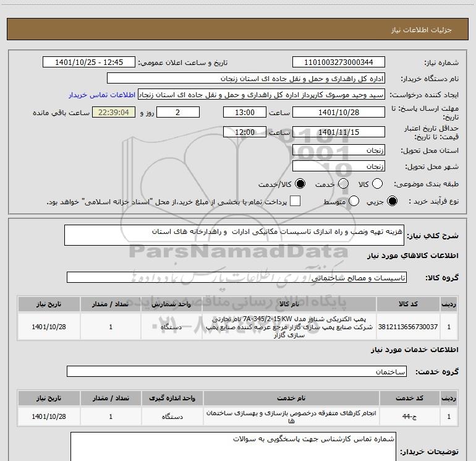Click the کد خدمت column header
The image size is (476, 461).
409,398
